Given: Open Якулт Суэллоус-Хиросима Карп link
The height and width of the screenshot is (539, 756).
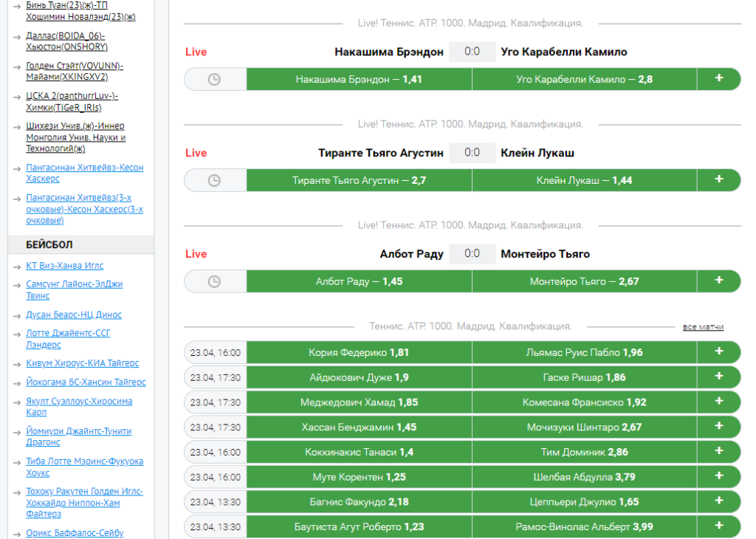Looking at the screenshot, I should coord(79,407).
